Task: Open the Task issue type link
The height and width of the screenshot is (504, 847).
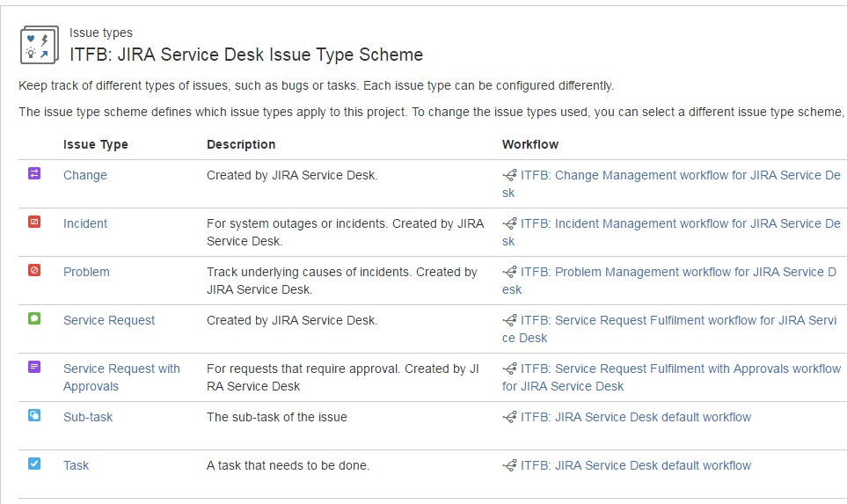Action: tap(77, 465)
